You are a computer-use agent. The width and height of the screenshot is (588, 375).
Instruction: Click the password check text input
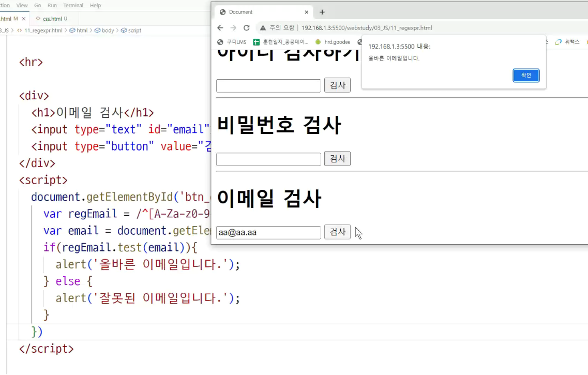tap(268, 159)
